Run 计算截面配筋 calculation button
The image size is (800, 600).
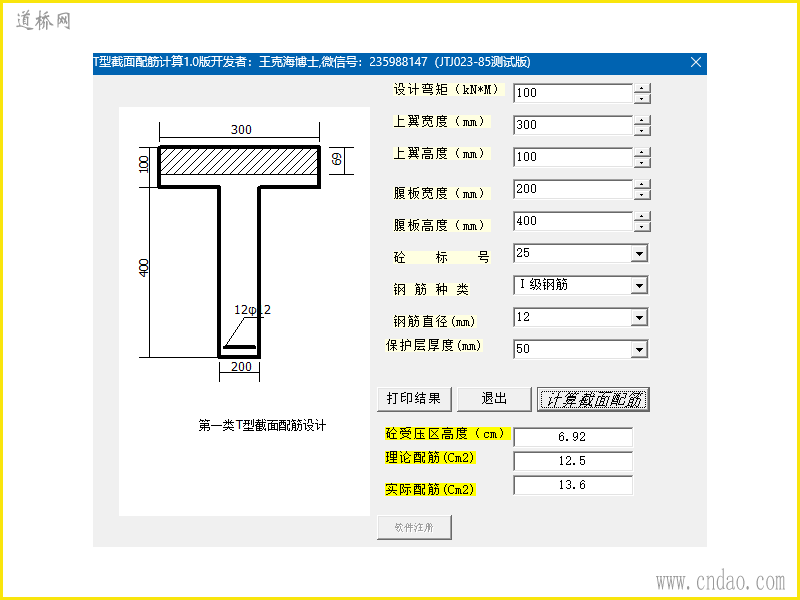pyautogui.click(x=593, y=399)
